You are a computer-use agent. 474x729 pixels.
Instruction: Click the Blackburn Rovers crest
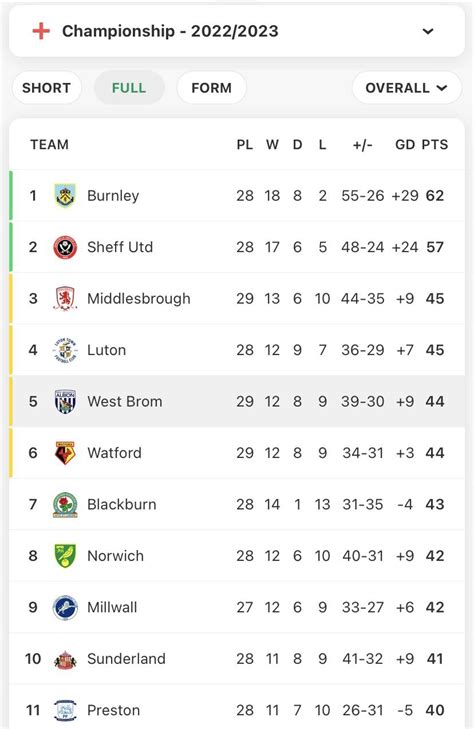65,504
